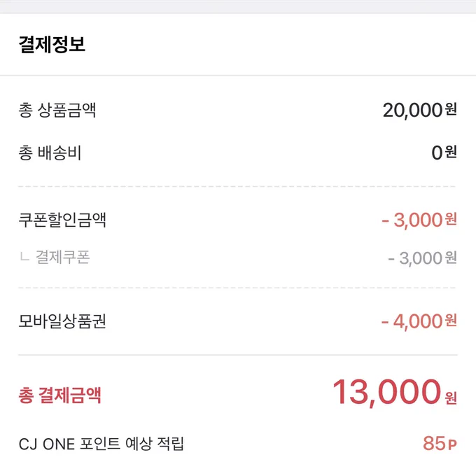Select the 총 배송비 label
This screenshot has height=476, width=476.
point(50,153)
